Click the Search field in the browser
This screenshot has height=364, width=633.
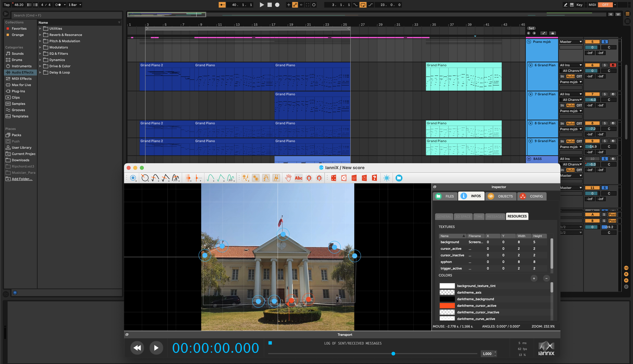pyautogui.click(x=66, y=15)
